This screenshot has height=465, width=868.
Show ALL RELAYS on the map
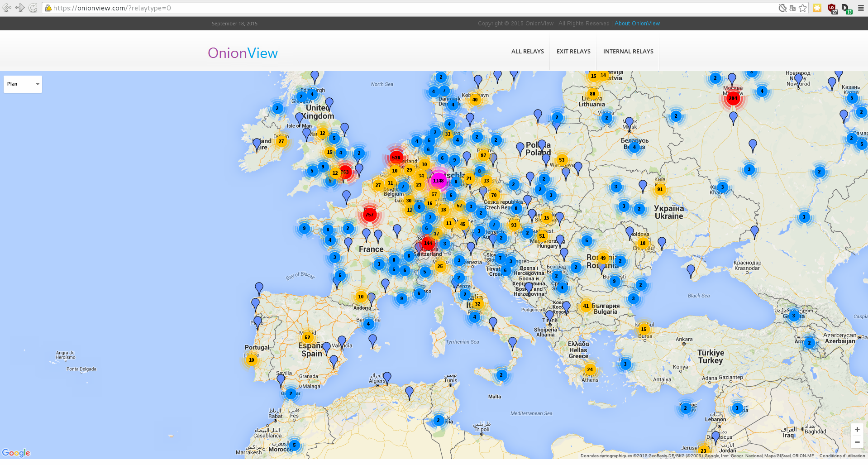[x=528, y=51]
